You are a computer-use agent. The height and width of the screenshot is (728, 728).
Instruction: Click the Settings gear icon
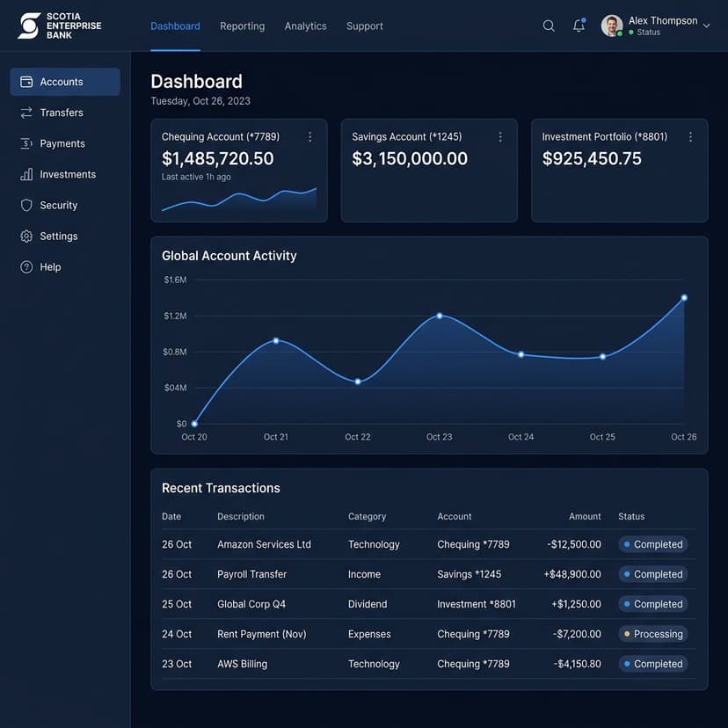[x=26, y=237]
